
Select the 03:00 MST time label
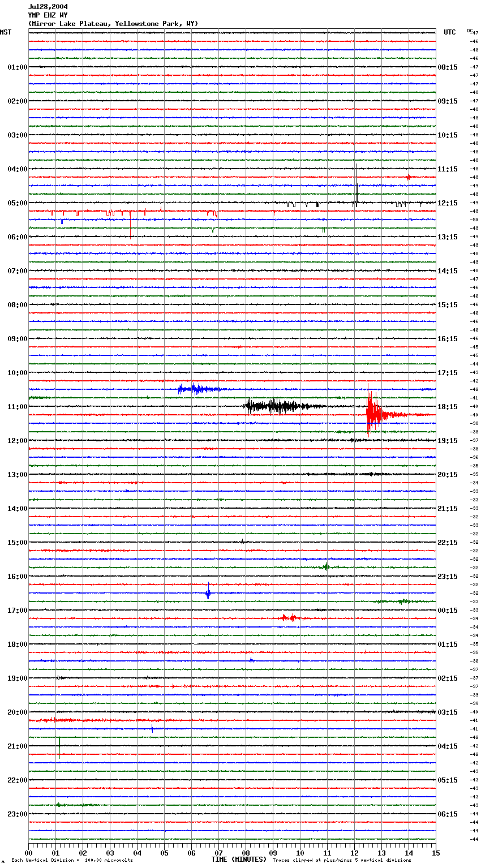point(17,135)
